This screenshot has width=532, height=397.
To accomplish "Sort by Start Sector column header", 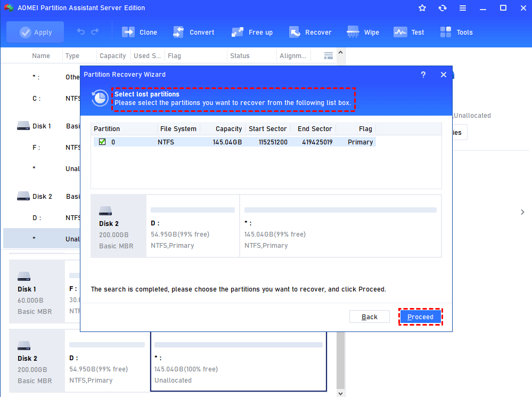I will click(268, 129).
